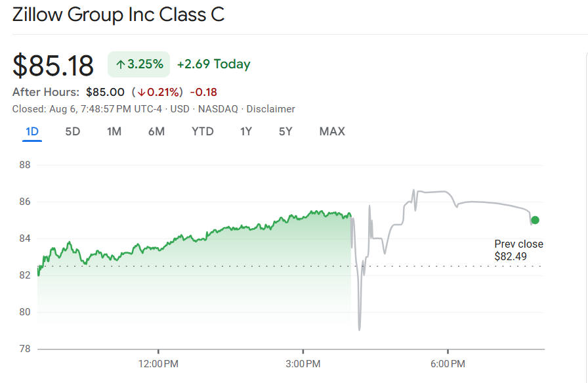Select the MAX time range
This screenshot has height=383, width=588.
pos(332,131)
